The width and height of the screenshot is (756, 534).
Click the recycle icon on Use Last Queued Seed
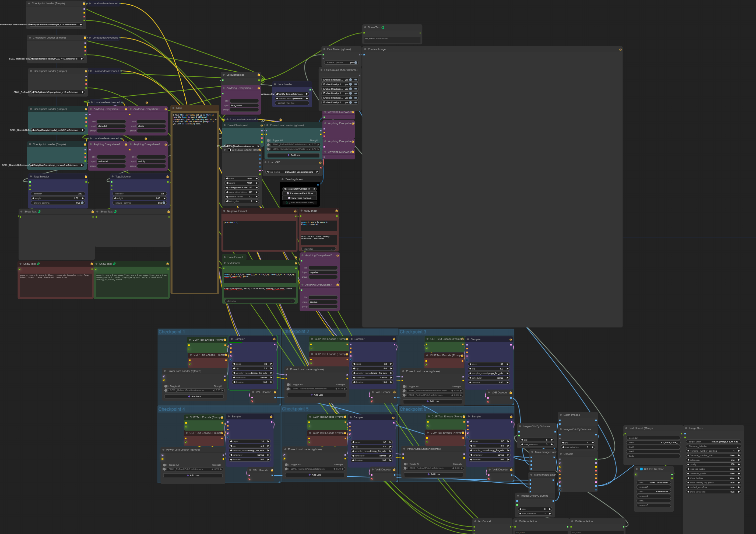[x=286, y=203]
